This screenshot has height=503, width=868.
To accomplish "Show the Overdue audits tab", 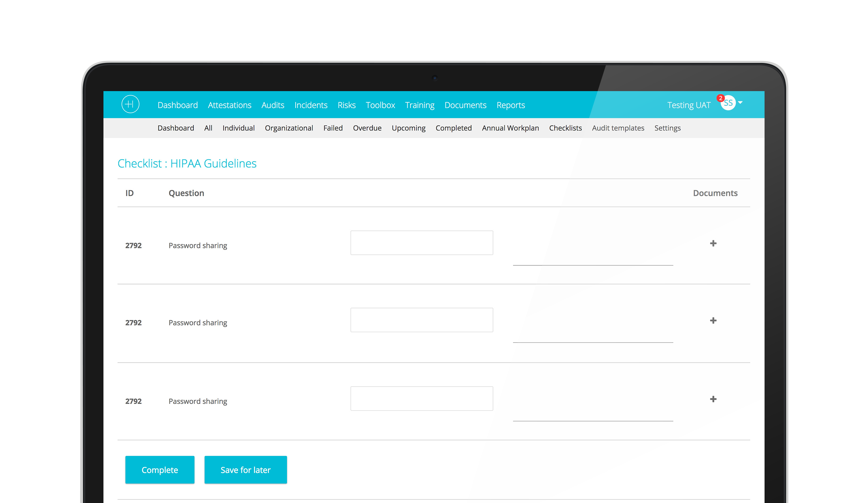I will tap(367, 128).
